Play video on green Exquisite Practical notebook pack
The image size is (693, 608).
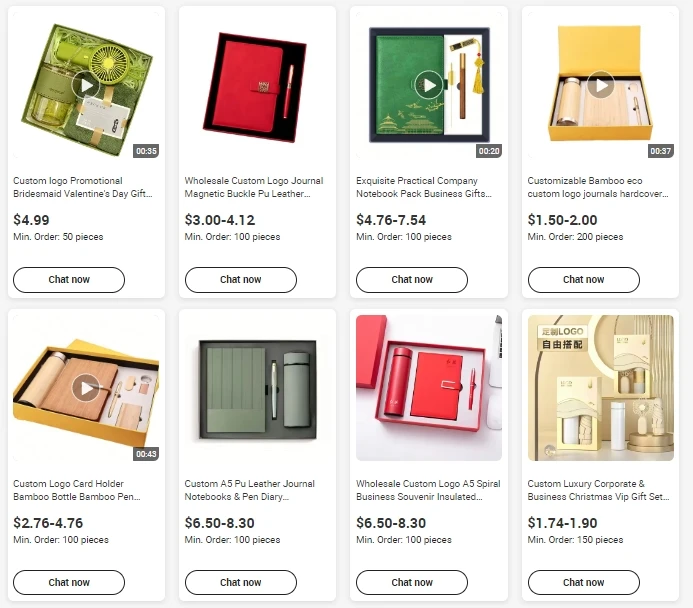[429, 85]
